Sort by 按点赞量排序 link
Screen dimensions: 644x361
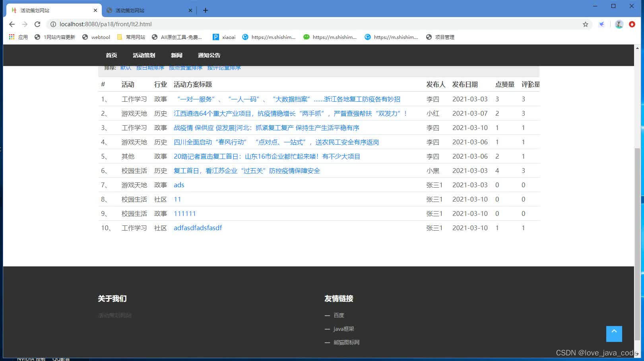(x=186, y=68)
